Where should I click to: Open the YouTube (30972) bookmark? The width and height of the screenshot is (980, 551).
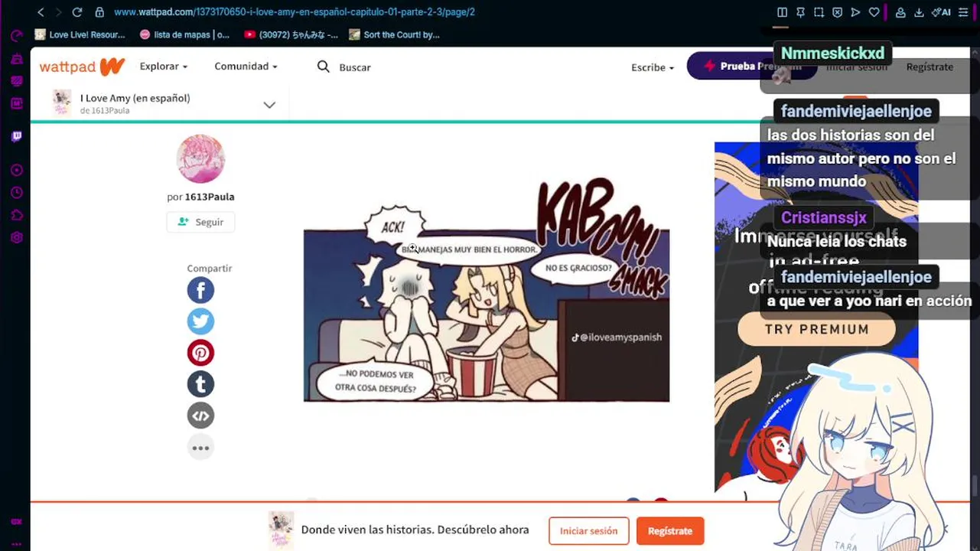[291, 34]
